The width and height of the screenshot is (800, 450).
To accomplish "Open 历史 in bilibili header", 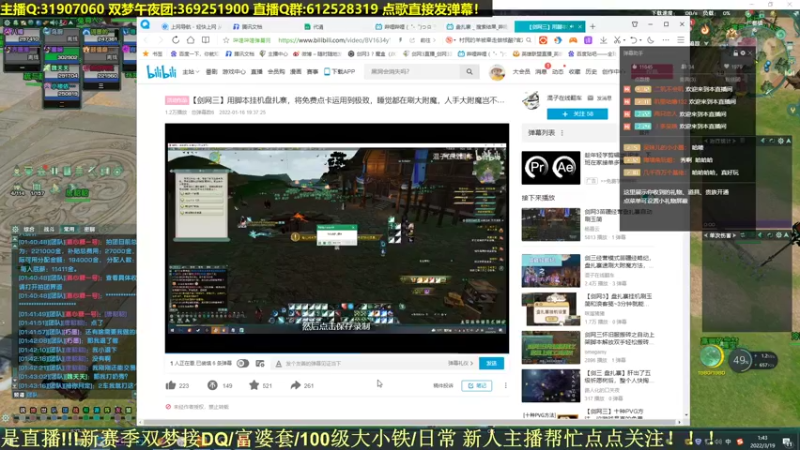I will [591, 72].
